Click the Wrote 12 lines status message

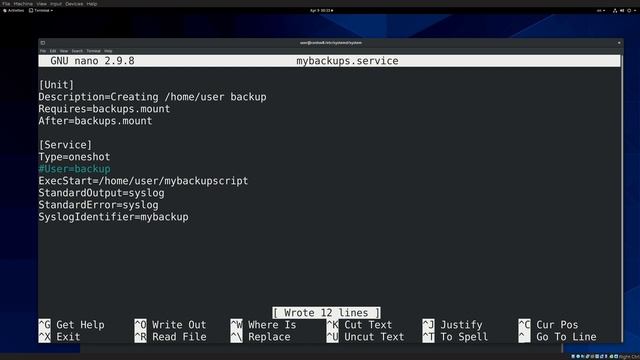pyautogui.click(x=326, y=313)
